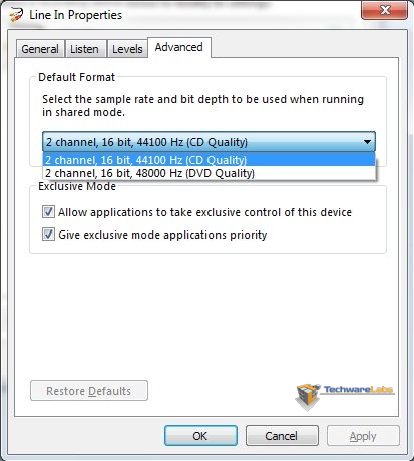
Task: Go to the Levels tab
Action: pyautogui.click(x=127, y=49)
